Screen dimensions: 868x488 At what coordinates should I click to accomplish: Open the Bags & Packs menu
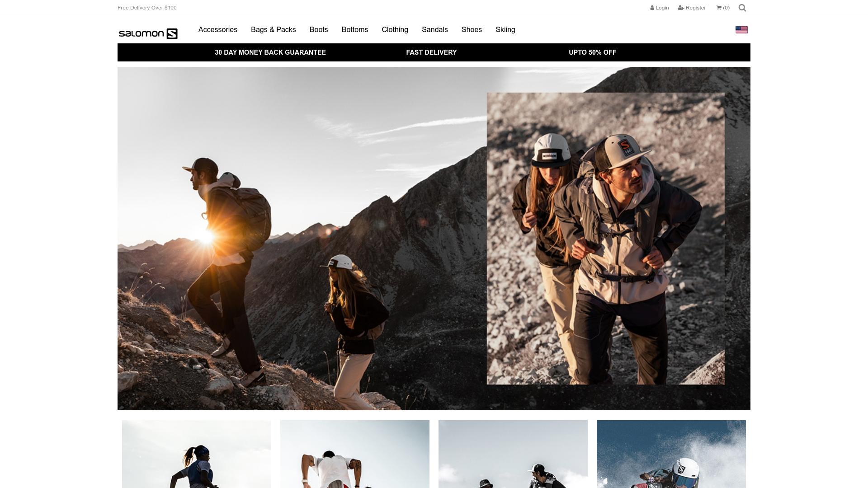273,30
